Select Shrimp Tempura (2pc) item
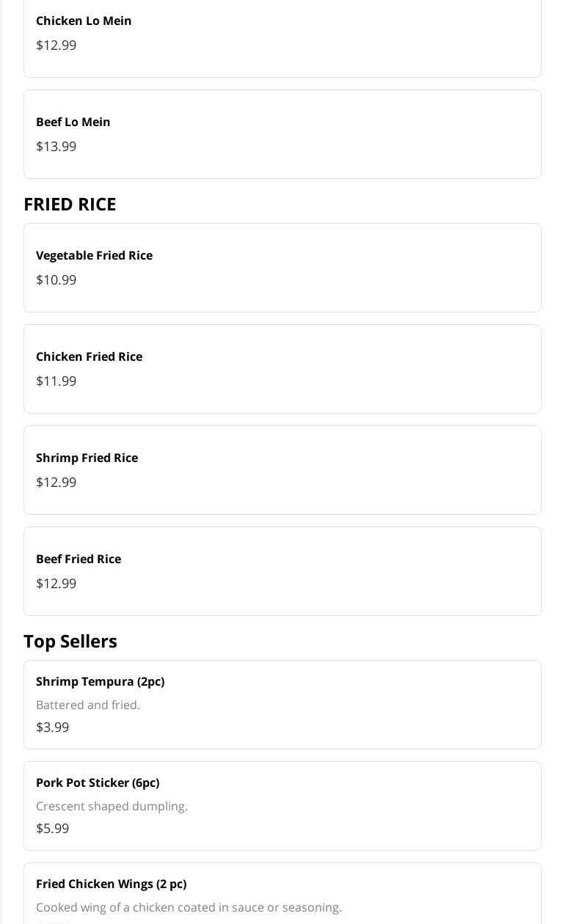 (100, 681)
